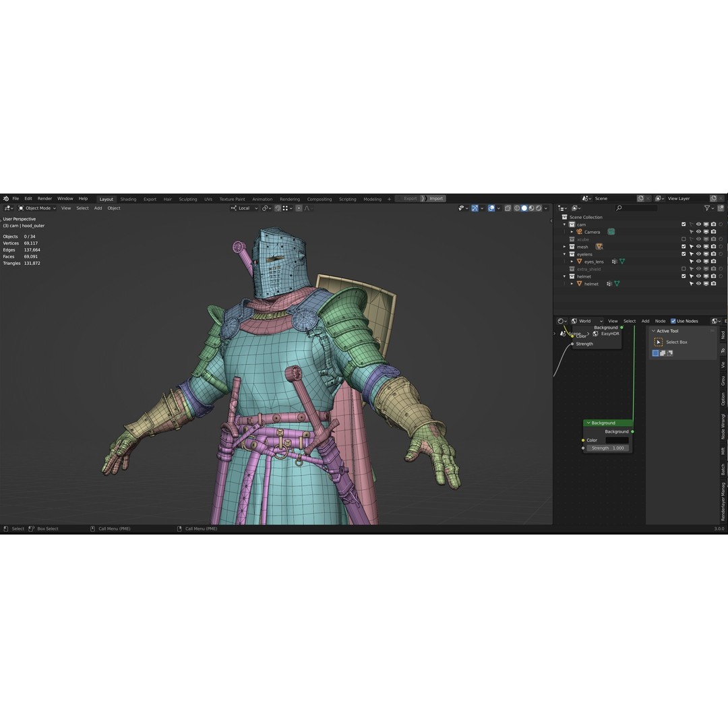Switch to the Shading workspace tab

(x=128, y=199)
